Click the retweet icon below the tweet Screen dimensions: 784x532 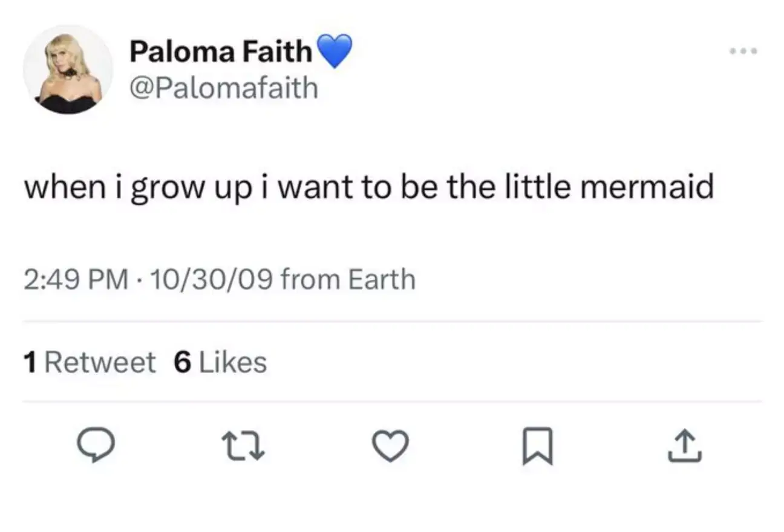tap(244, 446)
